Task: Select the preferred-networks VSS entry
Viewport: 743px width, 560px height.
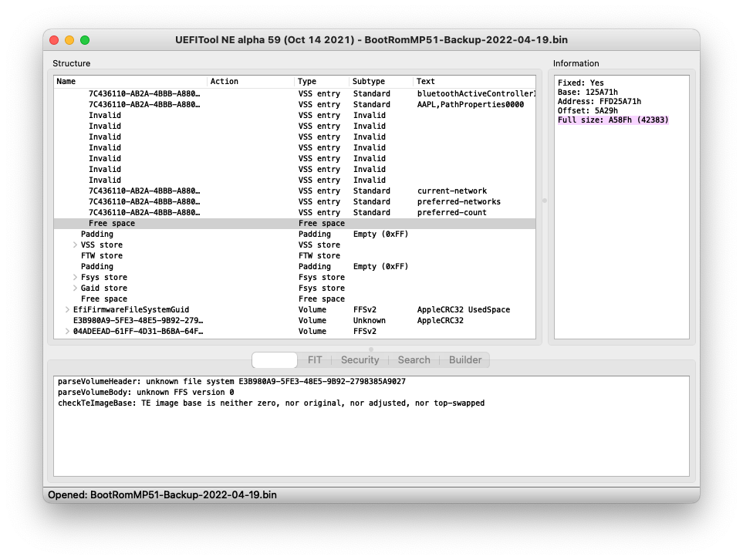Action: point(295,202)
